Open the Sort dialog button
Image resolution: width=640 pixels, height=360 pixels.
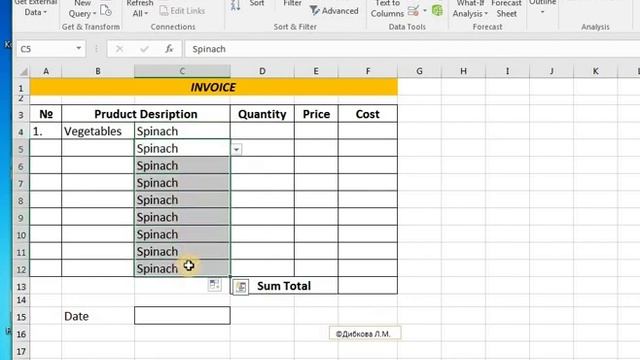click(x=257, y=4)
